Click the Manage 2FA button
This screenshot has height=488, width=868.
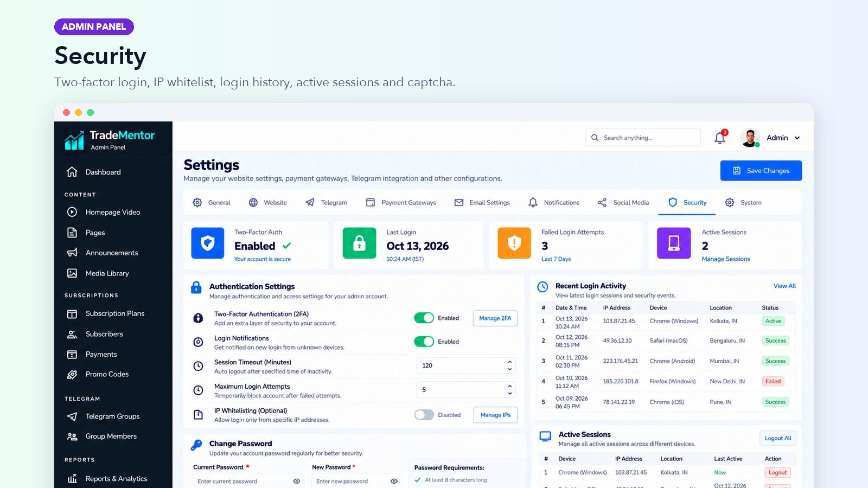point(495,318)
